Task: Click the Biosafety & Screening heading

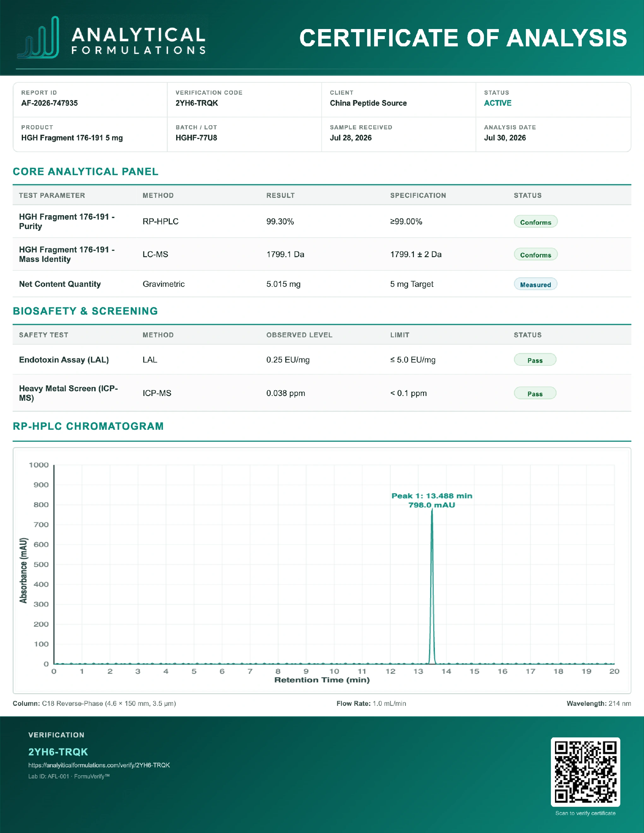Action: (86, 311)
